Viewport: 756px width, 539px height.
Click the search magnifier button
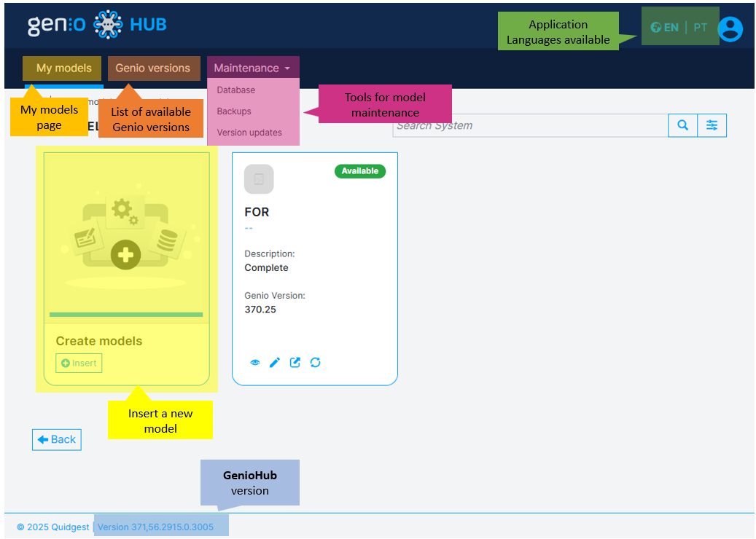(682, 125)
